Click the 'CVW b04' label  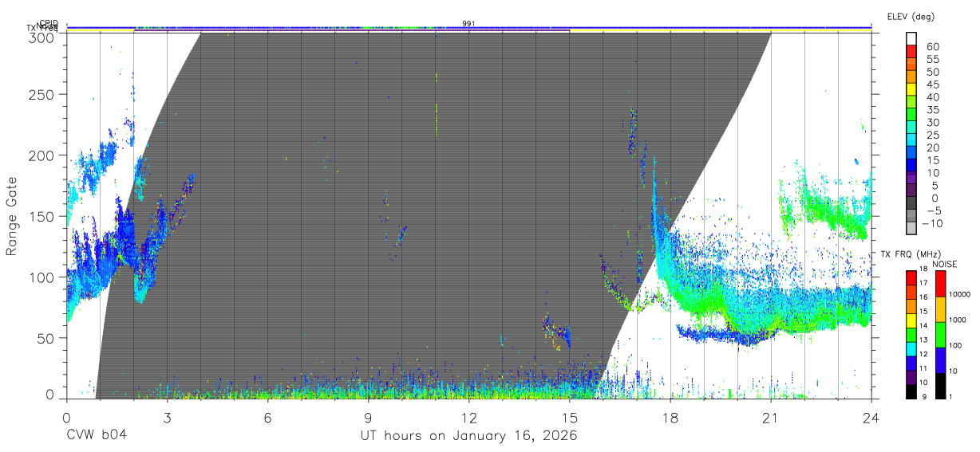tap(97, 435)
